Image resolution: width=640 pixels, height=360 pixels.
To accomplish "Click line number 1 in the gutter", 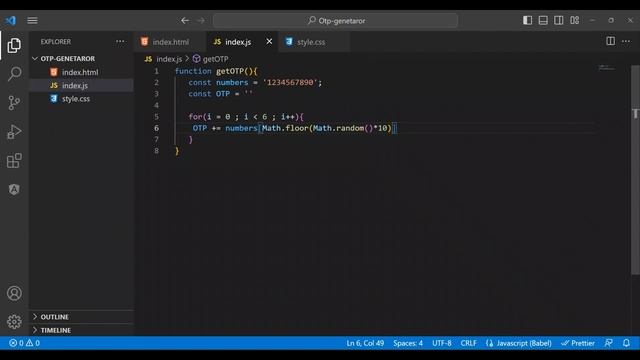I will [x=156, y=71].
